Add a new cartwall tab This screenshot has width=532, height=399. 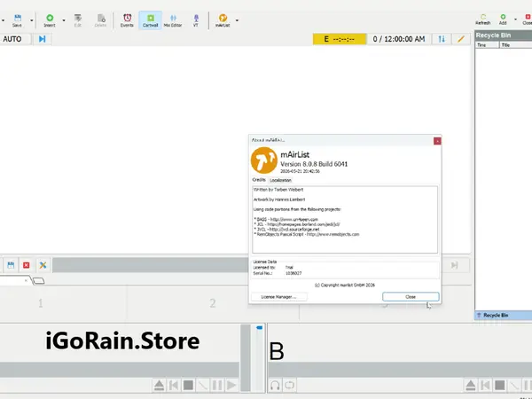[39, 281]
